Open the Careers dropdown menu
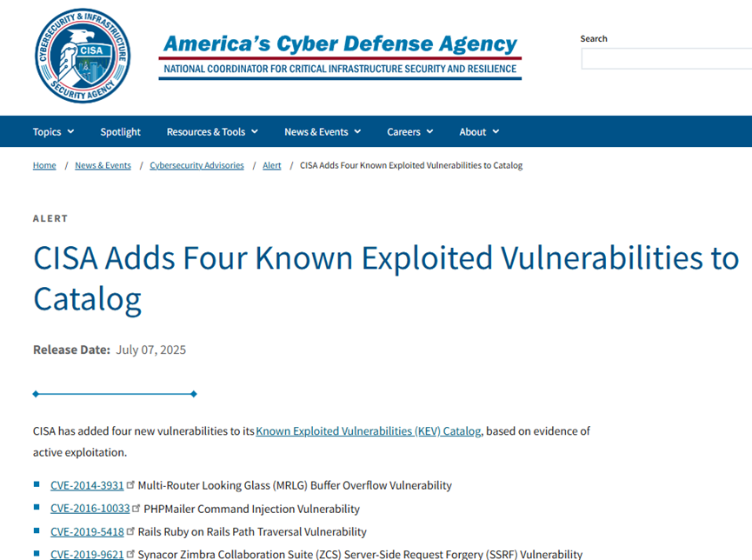This screenshot has height=560, width=752. click(x=409, y=132)
